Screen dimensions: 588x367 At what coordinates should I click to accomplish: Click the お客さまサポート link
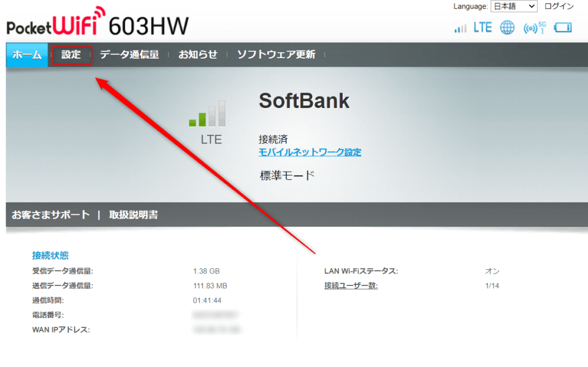point(51,215)
